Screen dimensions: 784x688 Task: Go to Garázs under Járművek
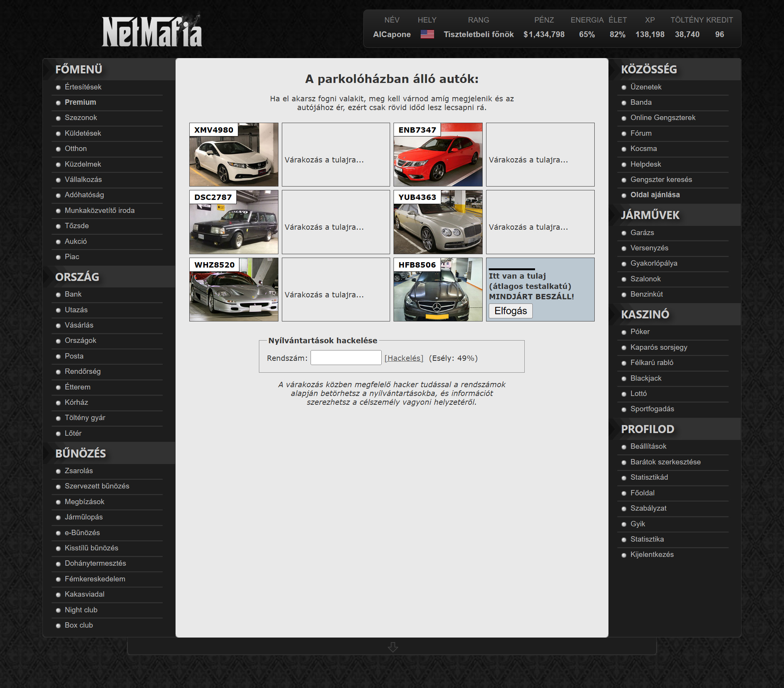[642, 233]
